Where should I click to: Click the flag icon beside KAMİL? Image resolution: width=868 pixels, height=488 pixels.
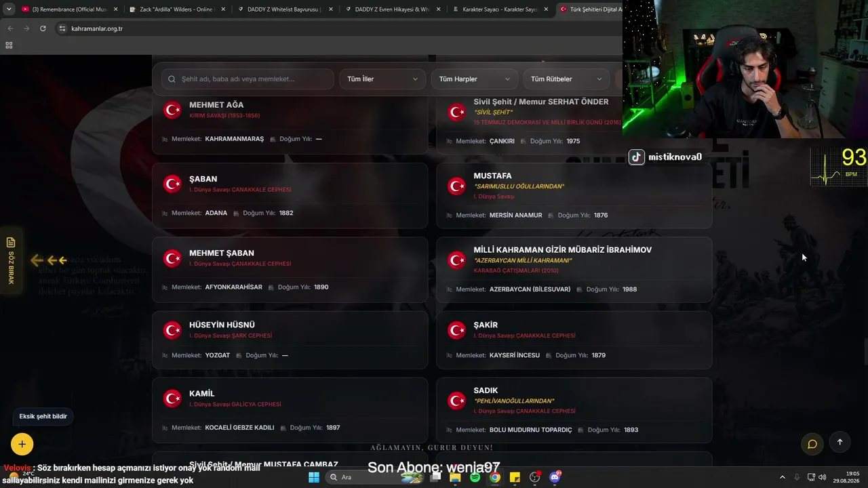click(x=173, y=399)
